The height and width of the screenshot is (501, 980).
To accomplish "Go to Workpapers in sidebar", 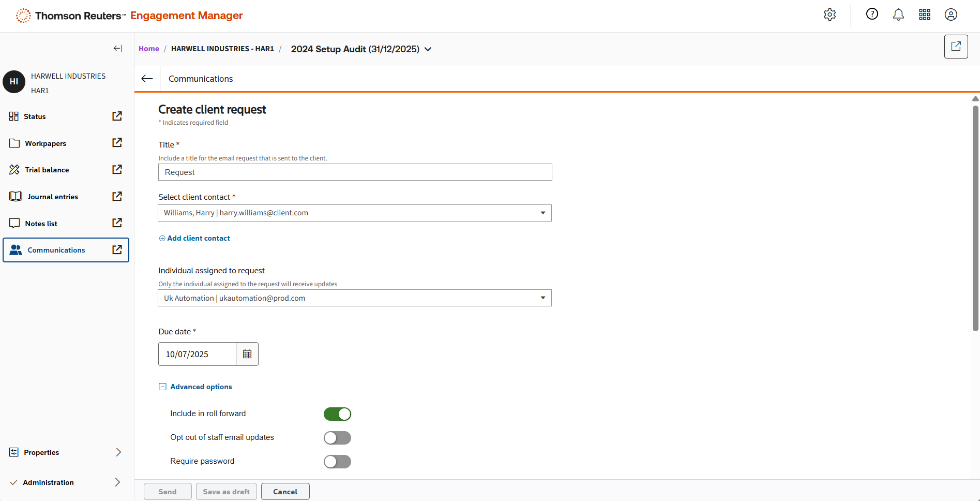I will (46, 143).
